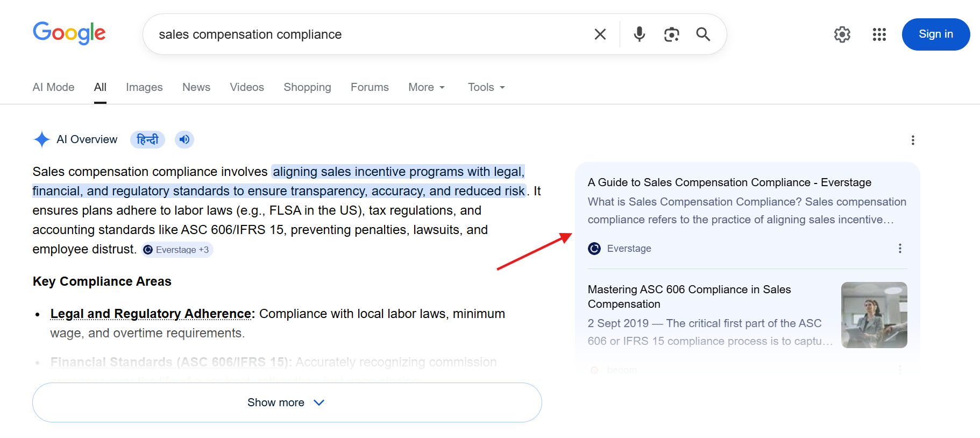Viewport: 980px width, 438px height.
Task: Toggle the listen speaker button in AI Overview
Action: tap(184, 140)
